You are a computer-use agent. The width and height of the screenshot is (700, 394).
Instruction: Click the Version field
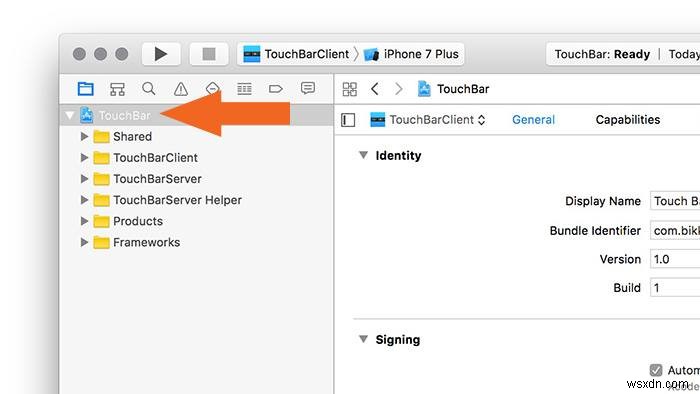675,259
